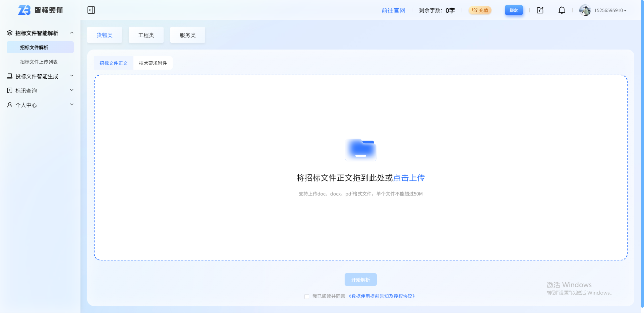The width and height of the screenshot is (644, 313).
Task: Click the 点击上传 upload link
Action: 409,178
